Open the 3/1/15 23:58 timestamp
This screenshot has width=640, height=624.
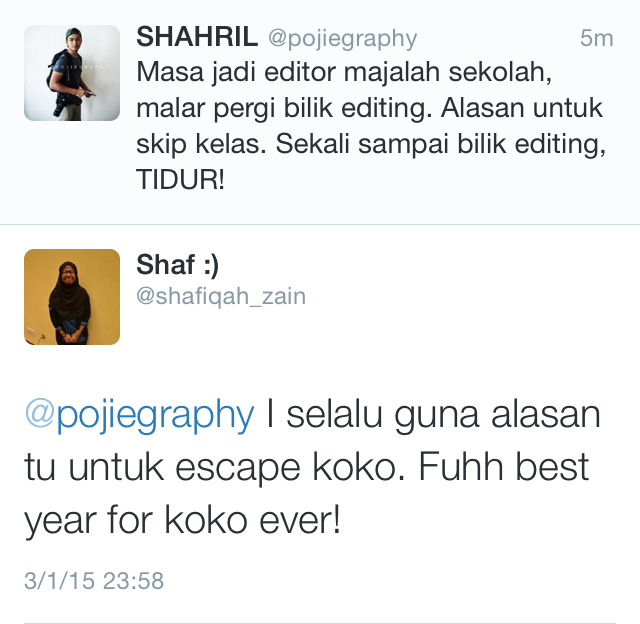[x=94, y=580]
